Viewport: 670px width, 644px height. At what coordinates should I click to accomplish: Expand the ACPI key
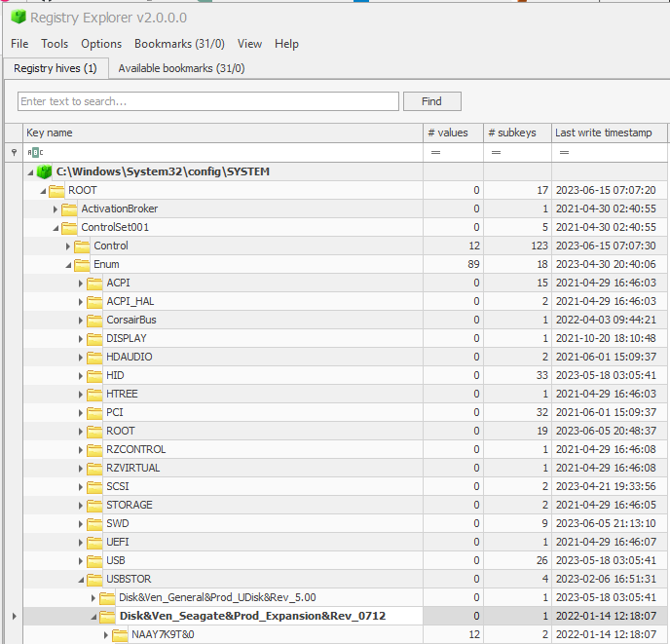click(x=80, y=284)
